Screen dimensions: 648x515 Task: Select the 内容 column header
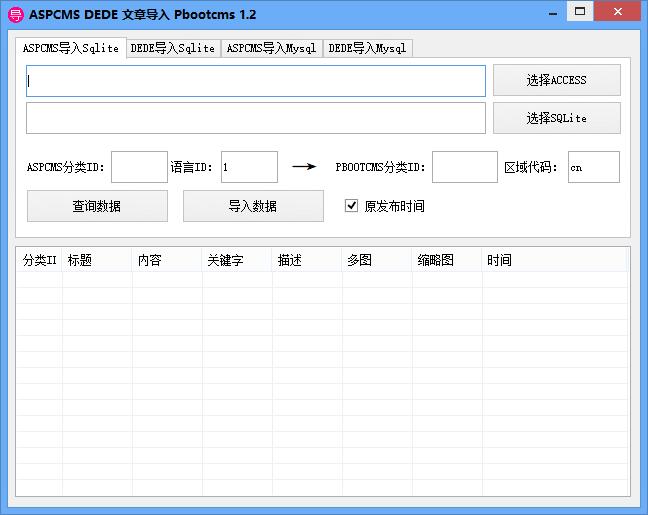[x=167, y=260]
